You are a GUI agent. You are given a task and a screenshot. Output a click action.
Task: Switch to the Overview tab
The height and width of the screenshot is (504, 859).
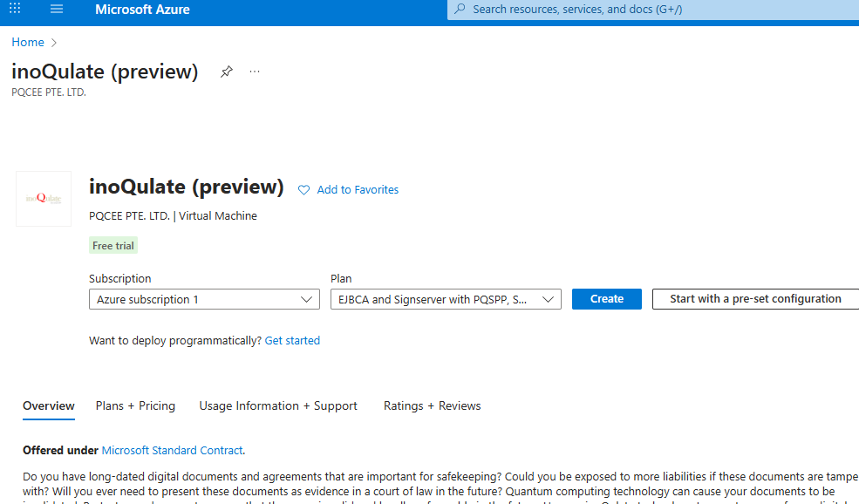49,406
